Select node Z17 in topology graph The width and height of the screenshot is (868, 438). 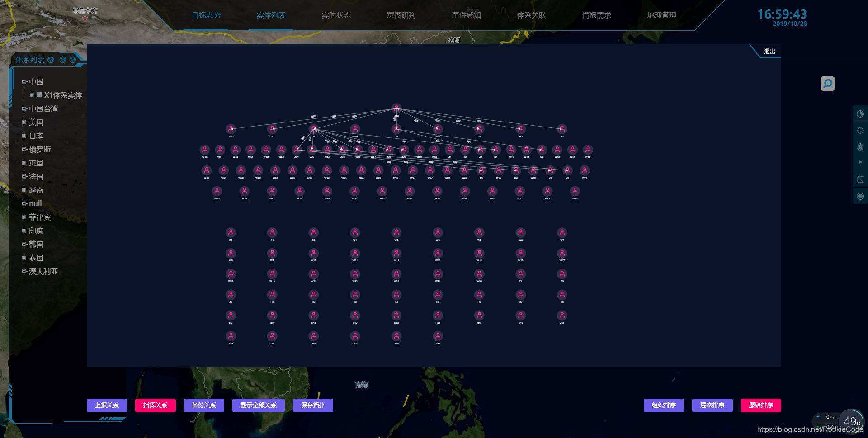click(272, 129)
